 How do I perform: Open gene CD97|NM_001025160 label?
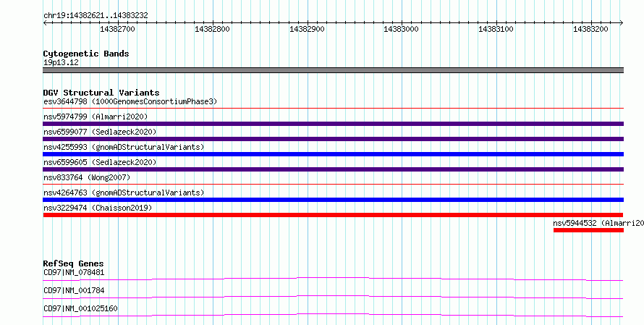click(x=80, y=308)
